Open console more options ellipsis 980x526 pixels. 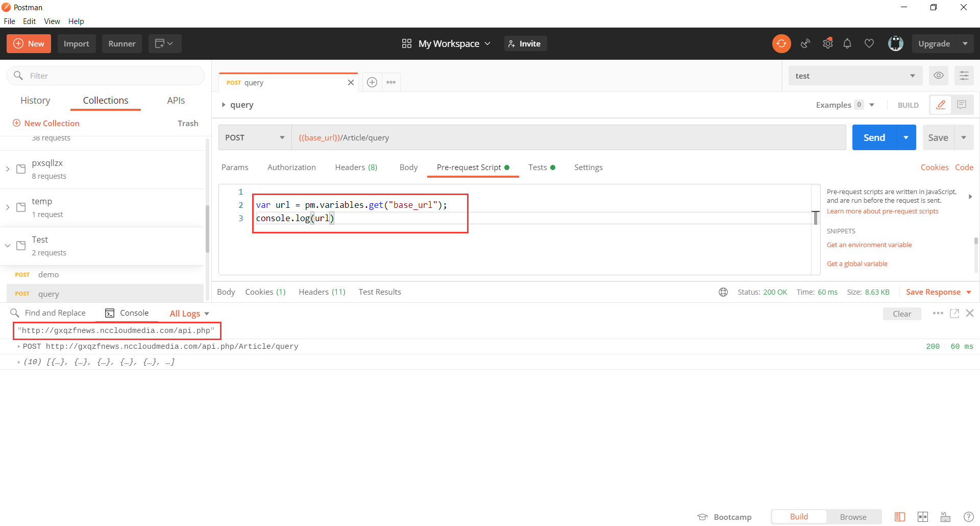tap(938, 313)
